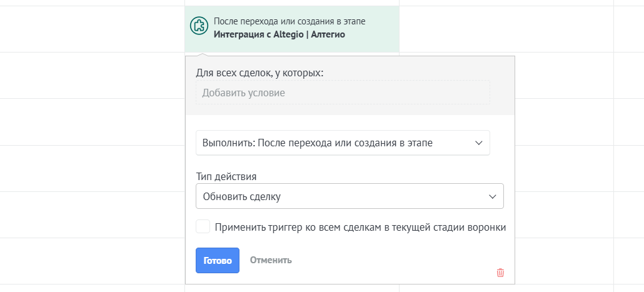This screenshot has width=644, height=292.
Task: Click the 'Добавить условие' field
Action: 343,93
